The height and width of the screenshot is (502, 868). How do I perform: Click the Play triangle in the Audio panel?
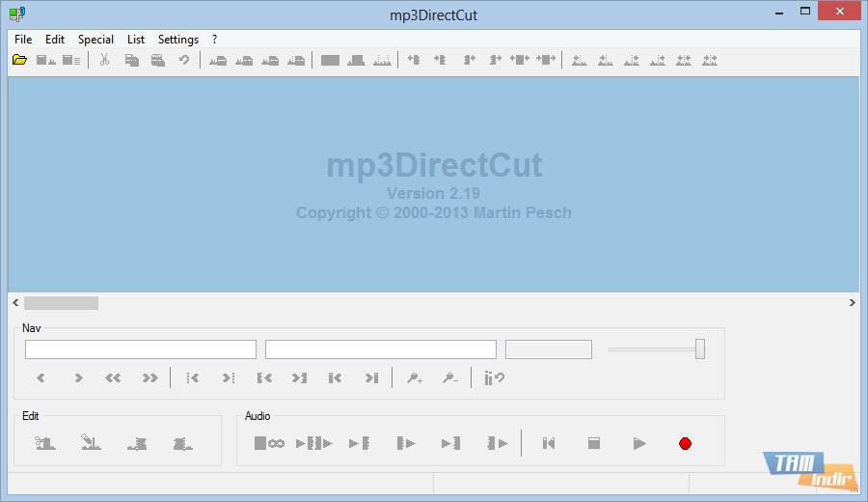639,443
